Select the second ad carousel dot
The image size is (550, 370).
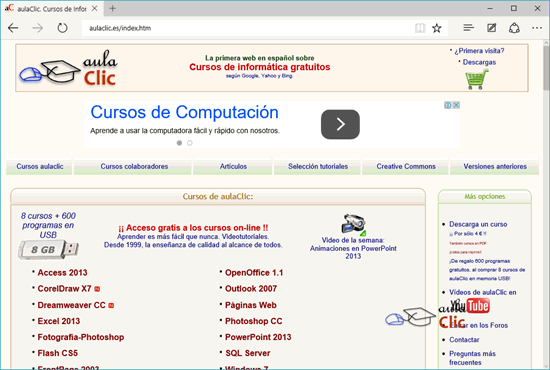tap(190, 143)
